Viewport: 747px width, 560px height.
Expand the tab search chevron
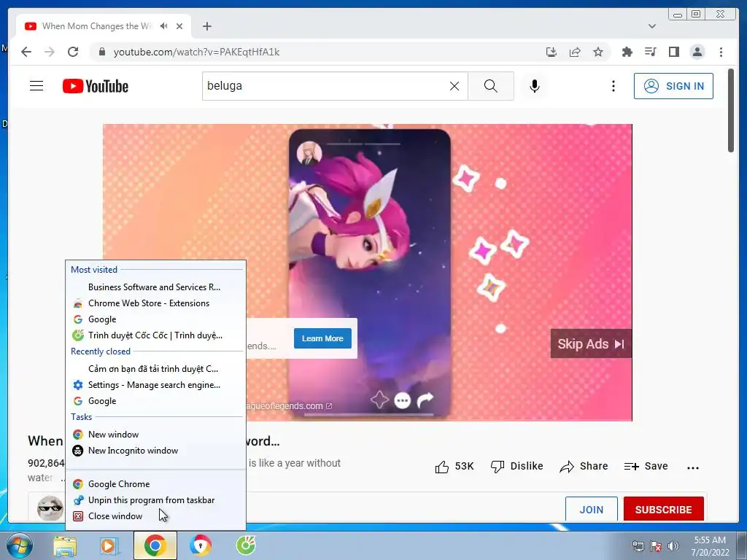coord(652,26)
